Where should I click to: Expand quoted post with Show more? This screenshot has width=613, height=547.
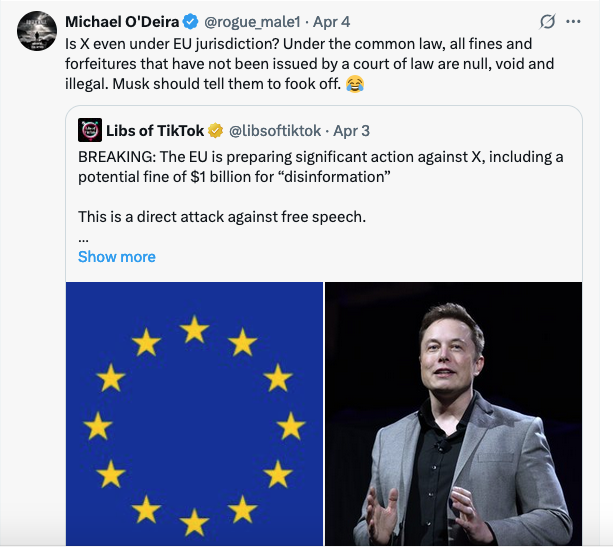coord(117,256)
